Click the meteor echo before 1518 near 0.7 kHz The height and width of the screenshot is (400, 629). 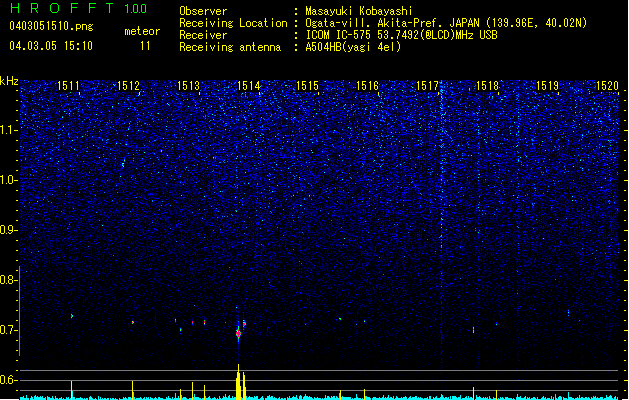tap(474, 330)
